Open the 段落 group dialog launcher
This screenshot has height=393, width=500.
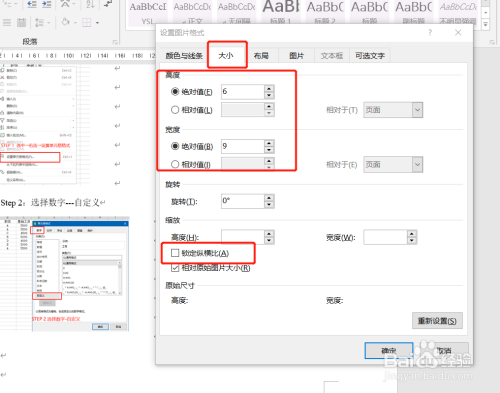click(115, 42)
